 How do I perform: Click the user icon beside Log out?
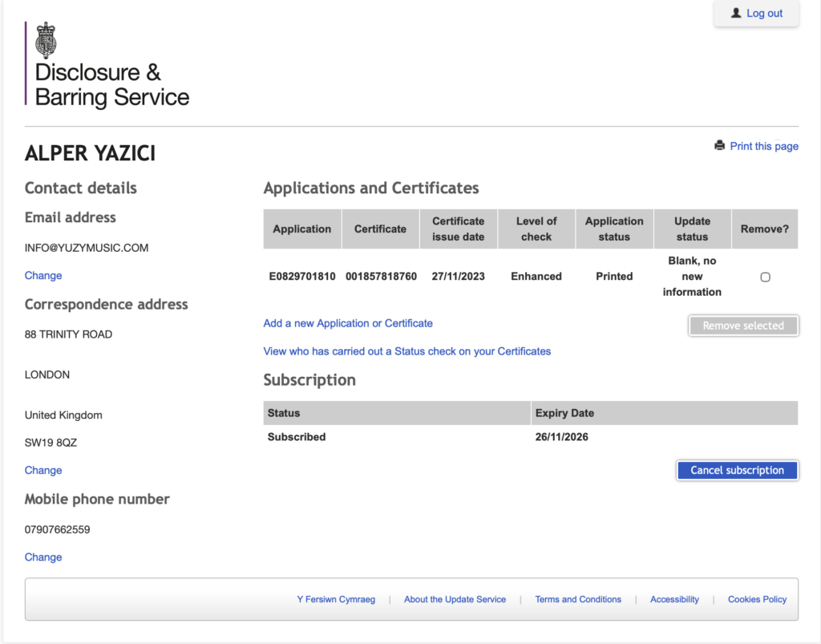736,13
